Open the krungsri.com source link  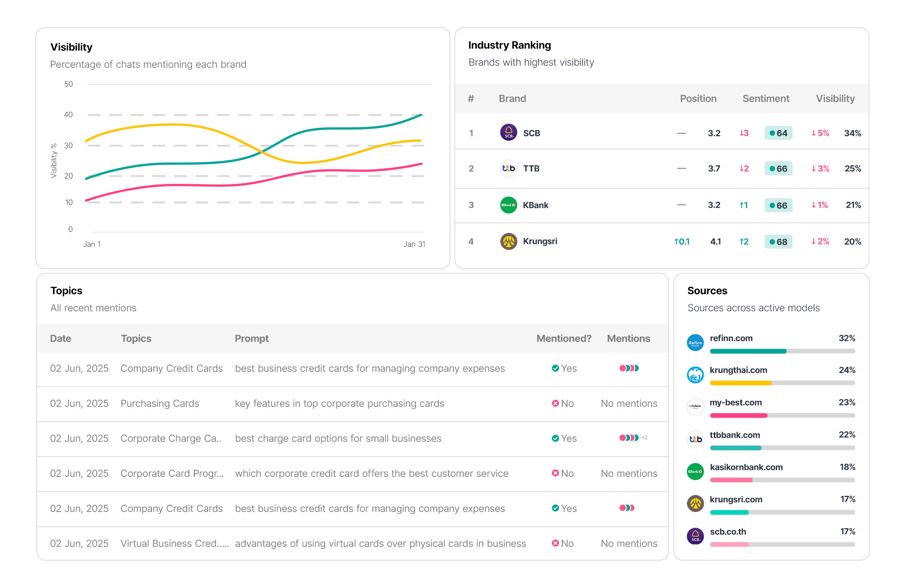(x=736, y=499)
